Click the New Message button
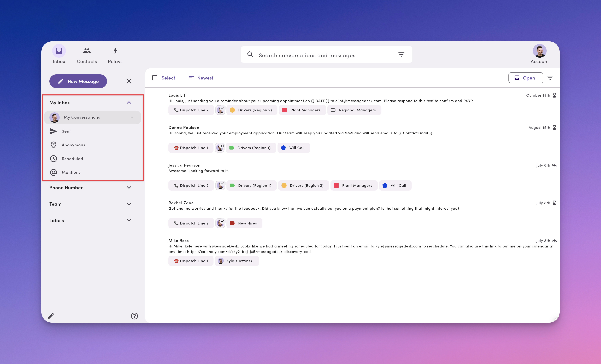The image size is (601, 364). (x=78, y=81)
